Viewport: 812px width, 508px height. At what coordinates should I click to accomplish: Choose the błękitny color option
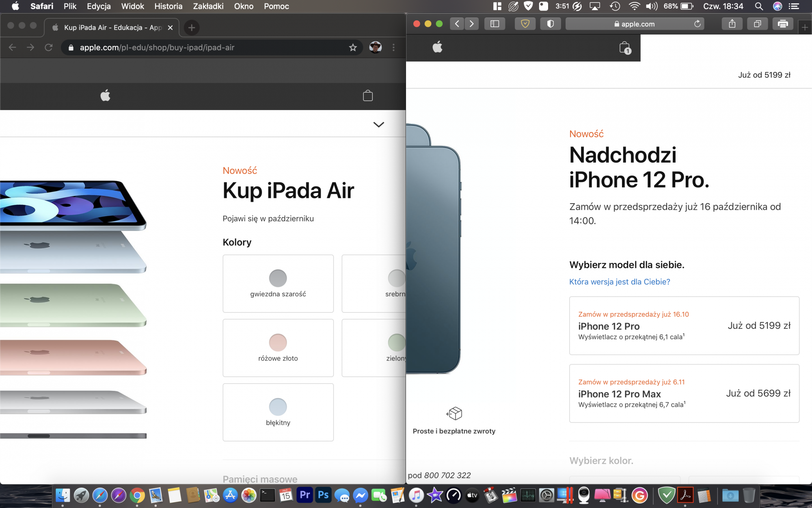coord(278,412)
